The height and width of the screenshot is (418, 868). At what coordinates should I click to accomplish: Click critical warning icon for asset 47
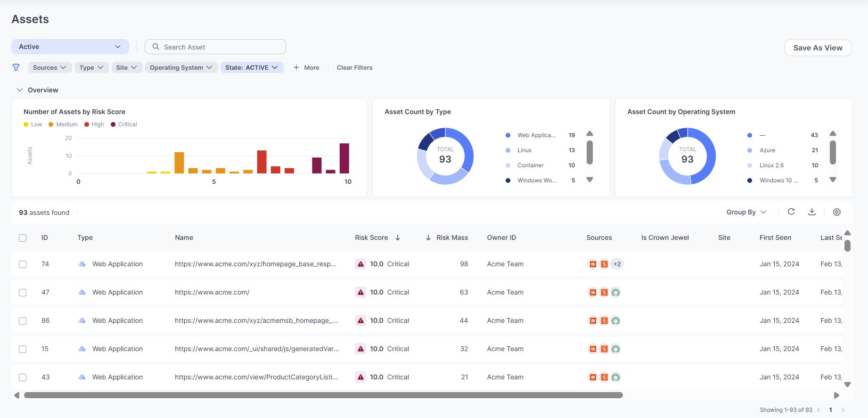coord(360,292)
